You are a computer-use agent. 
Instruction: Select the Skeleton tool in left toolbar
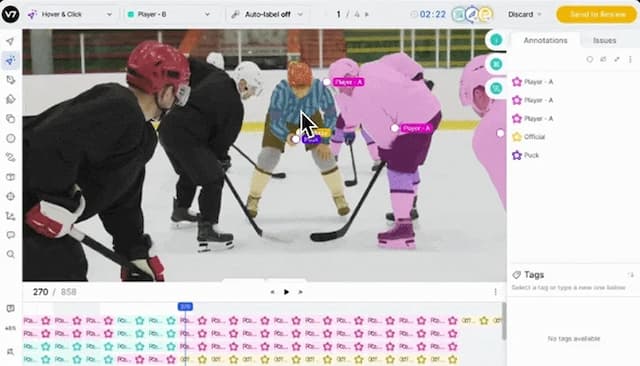click(x=11, y=216)
